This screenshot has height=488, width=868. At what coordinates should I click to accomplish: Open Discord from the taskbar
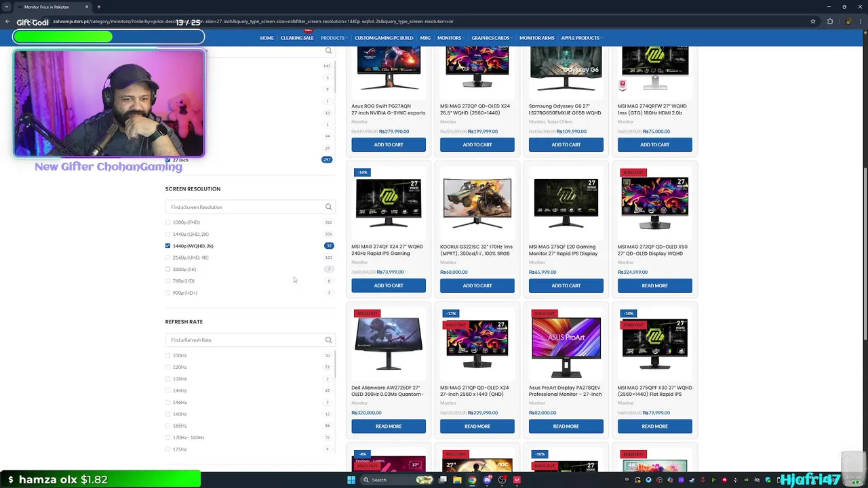(487, 480)
